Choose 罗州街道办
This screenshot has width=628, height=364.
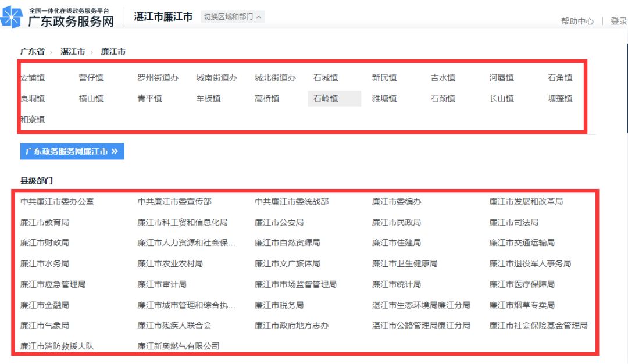click(158, 78)
